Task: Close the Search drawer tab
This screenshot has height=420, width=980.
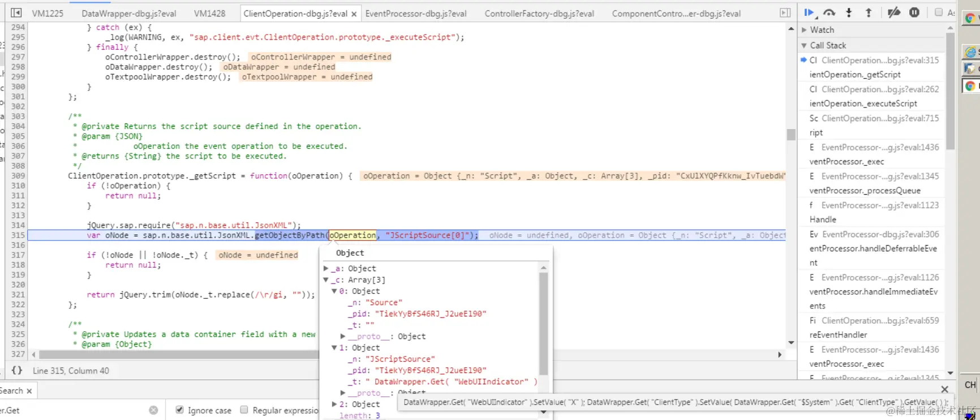Action: (x=29, y=391)
